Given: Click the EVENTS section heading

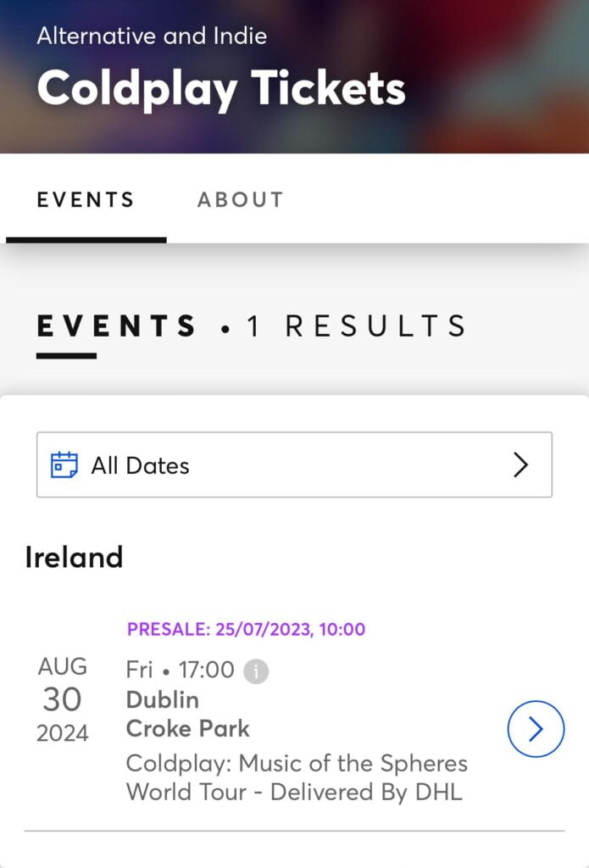Looking at the screenshot, I should 116,326.
